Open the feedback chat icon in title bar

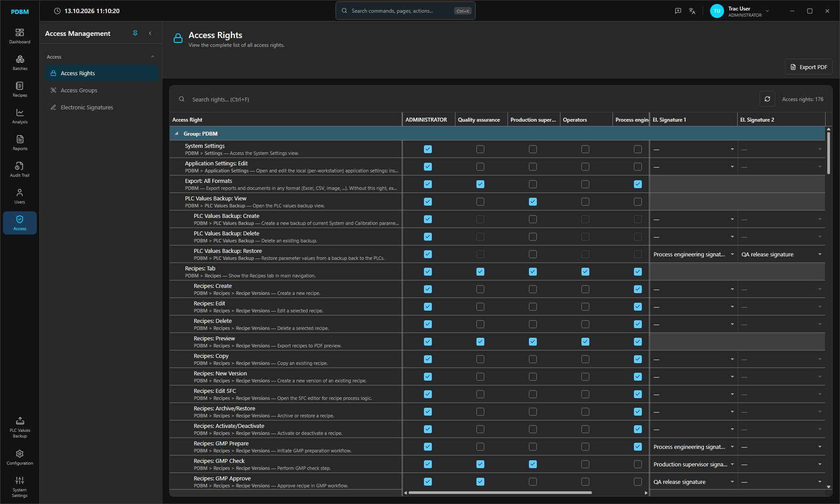click(x=678, y=11)
